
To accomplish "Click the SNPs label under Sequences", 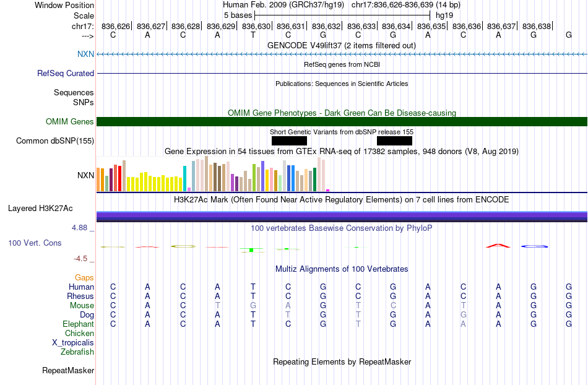I will tap(84, 102).
